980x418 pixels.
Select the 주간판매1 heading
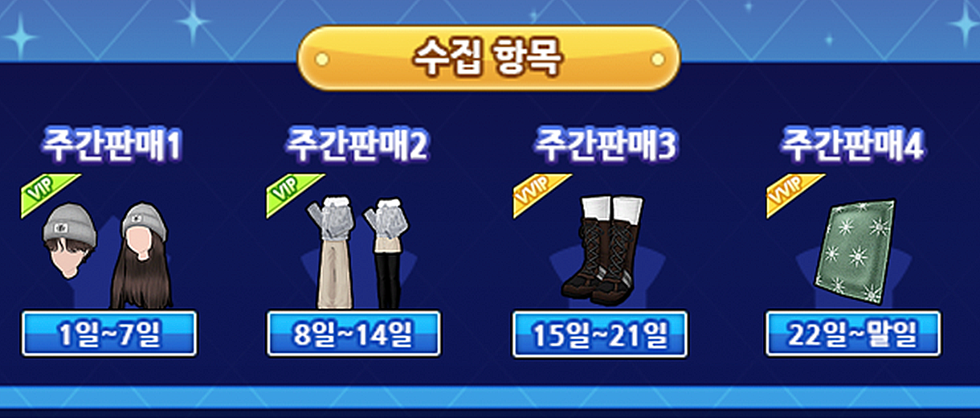[x=112, y=146]
